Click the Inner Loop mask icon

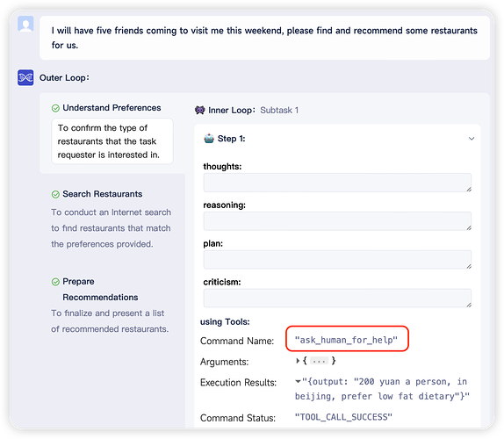[199, 111]
